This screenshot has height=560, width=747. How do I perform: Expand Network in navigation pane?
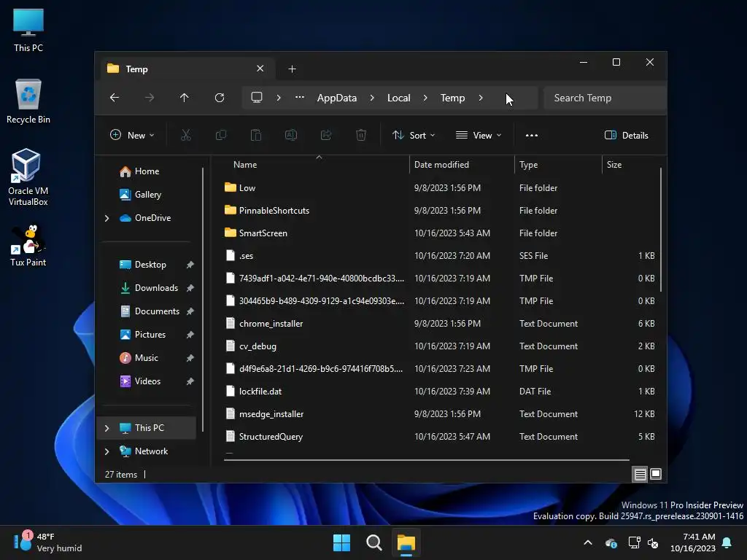click(x=107, y=451)
